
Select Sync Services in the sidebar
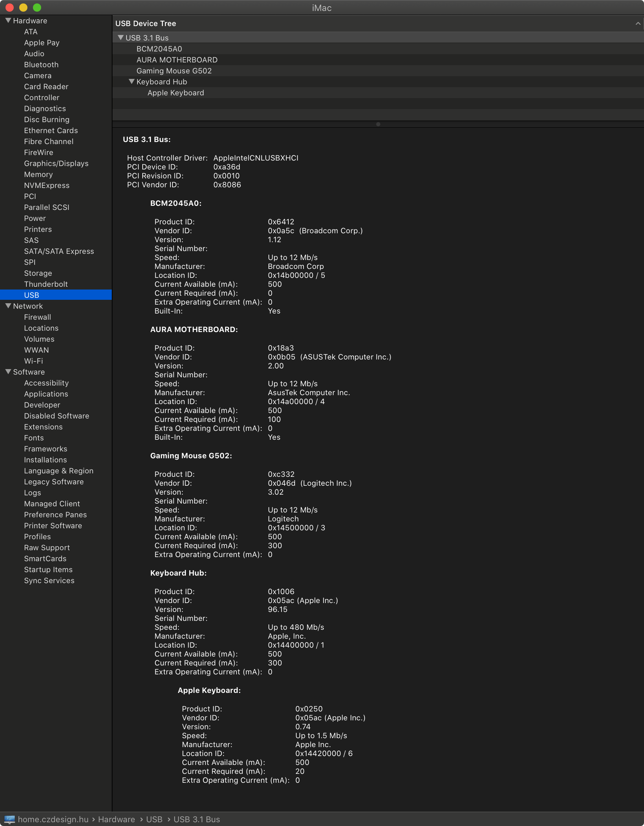pyautogui.click(x=49, y=580)
